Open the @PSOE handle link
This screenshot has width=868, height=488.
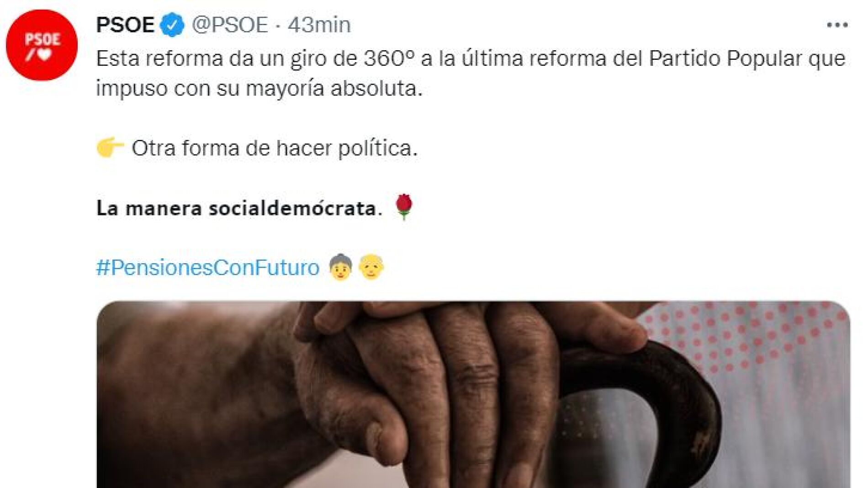pyautogui.click(x=230, y=25)
